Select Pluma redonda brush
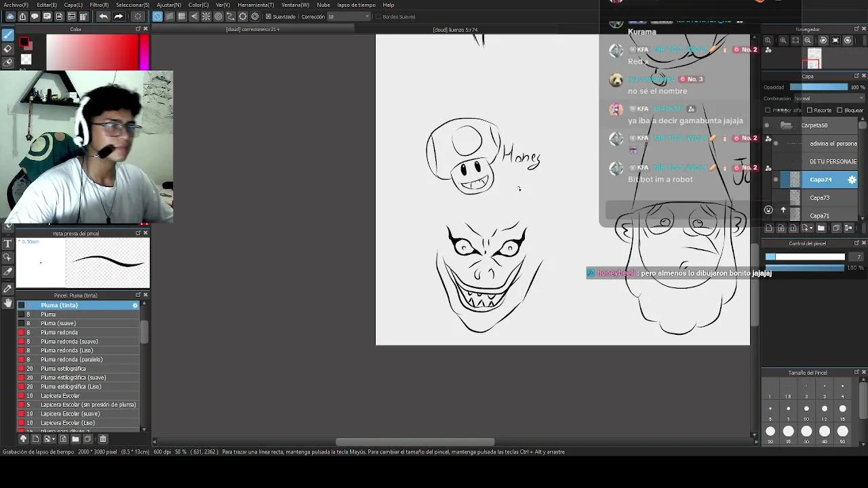Viewport: 868px width, 488px height. (78, 333)
